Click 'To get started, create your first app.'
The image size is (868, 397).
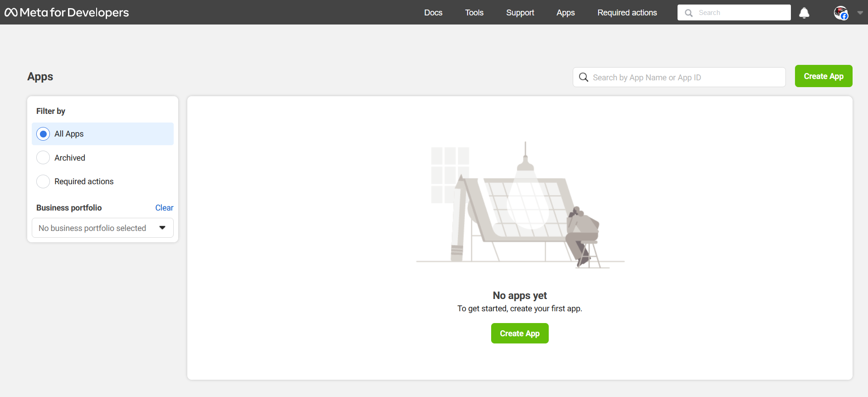(520, 309)
